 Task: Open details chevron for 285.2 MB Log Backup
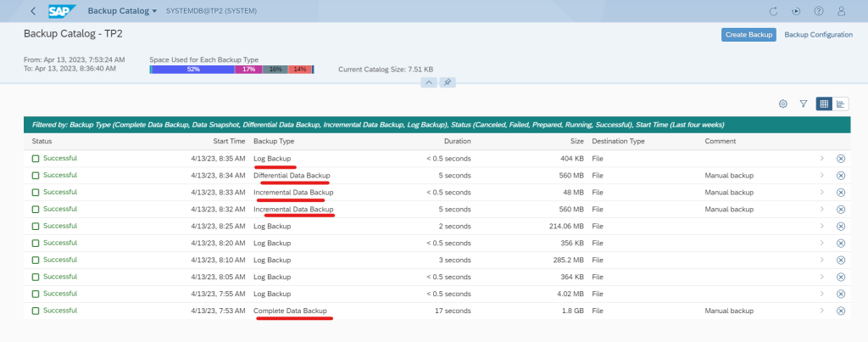point(821,260)
